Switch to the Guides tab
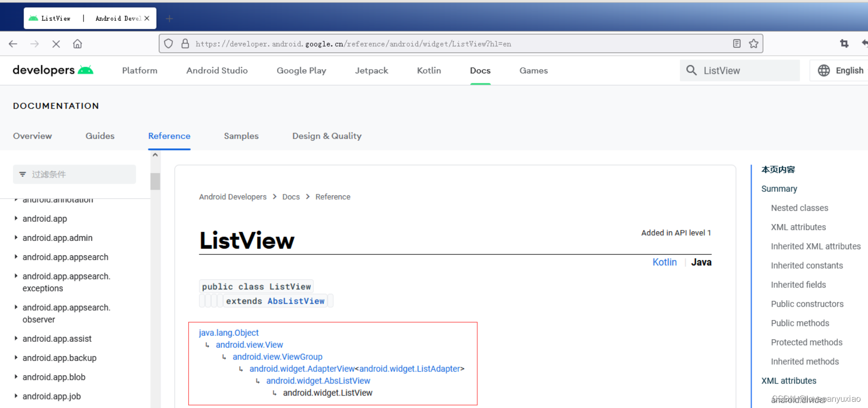Screen dimensions: 868x408 coord(100,136)
